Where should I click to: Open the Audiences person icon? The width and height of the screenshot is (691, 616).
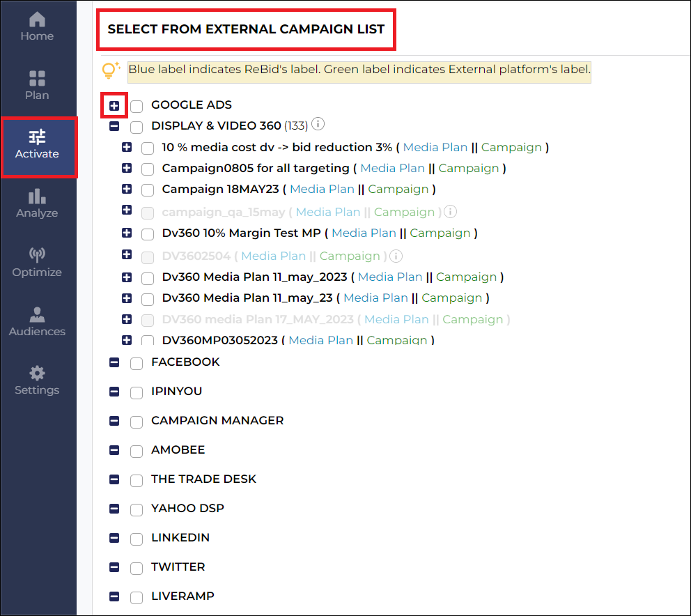(x=37, y=314)
